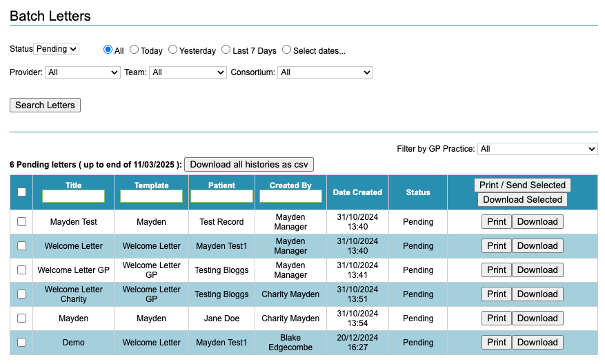Viewport: 605px width, 364px height.
Task: Open the Filter by GP Practice dropdown
Action: [538, 149]
